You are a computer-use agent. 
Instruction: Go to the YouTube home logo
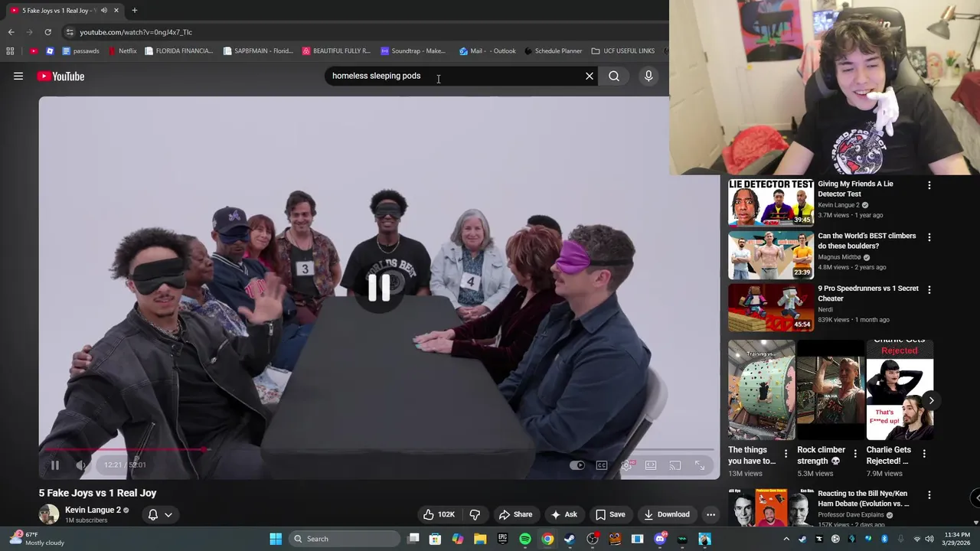click(x=60, y=76)
